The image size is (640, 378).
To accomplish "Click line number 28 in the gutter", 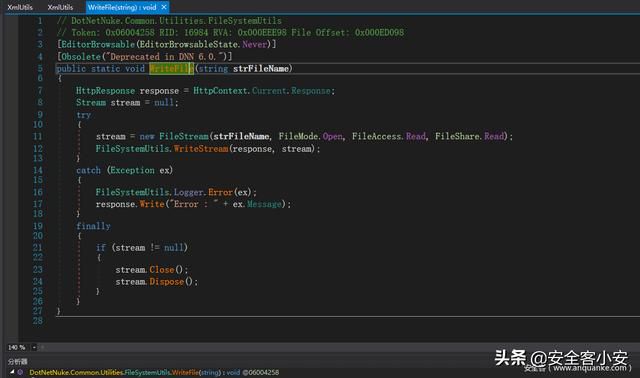I will (38, 321).
